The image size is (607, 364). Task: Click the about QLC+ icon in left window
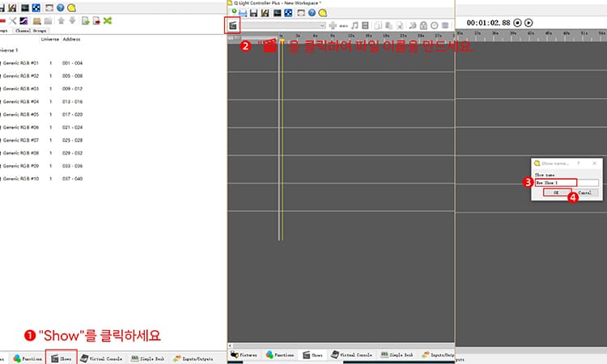71,8
